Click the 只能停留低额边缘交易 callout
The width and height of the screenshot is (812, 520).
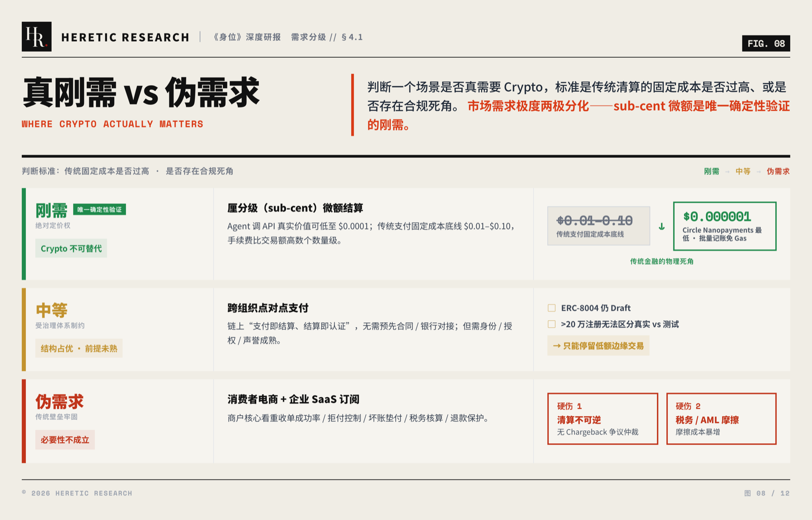pyautogui.click(x=598, y=346)
